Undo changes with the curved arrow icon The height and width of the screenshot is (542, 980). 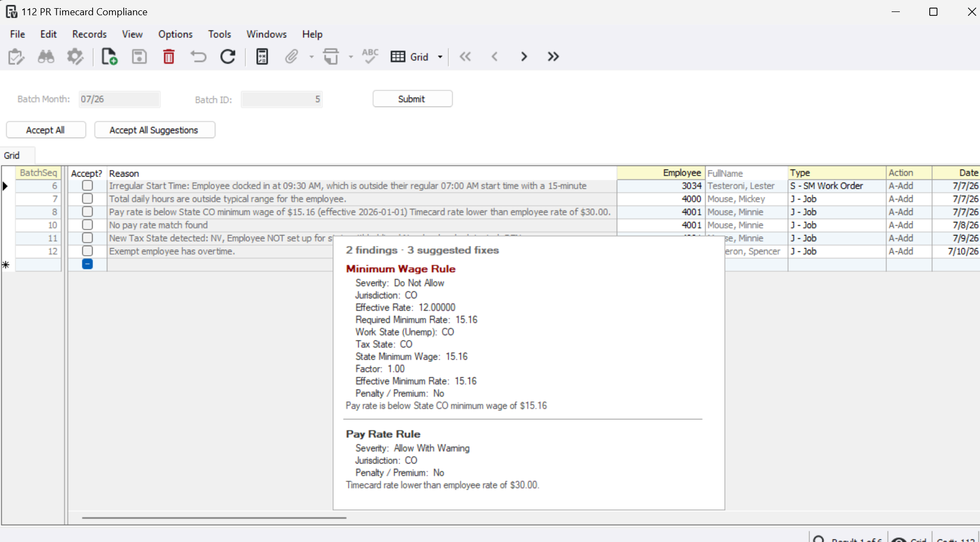[x=199, y=57]
